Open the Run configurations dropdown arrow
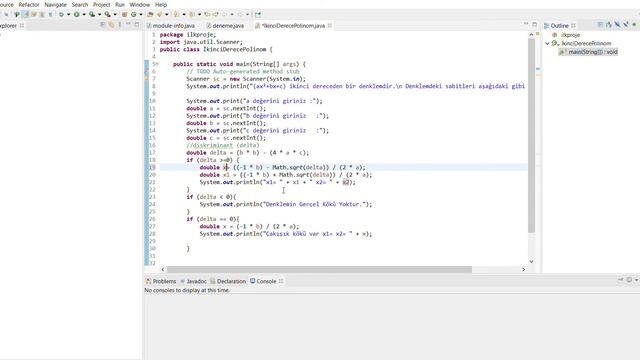This screenshot has height=360, width=640. tap(84, 14)
